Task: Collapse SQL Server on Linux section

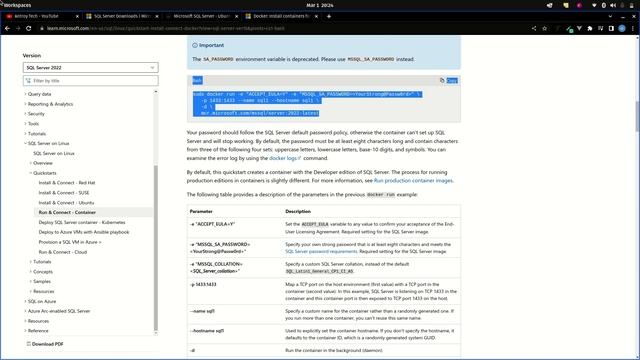Action: (48, 144)
